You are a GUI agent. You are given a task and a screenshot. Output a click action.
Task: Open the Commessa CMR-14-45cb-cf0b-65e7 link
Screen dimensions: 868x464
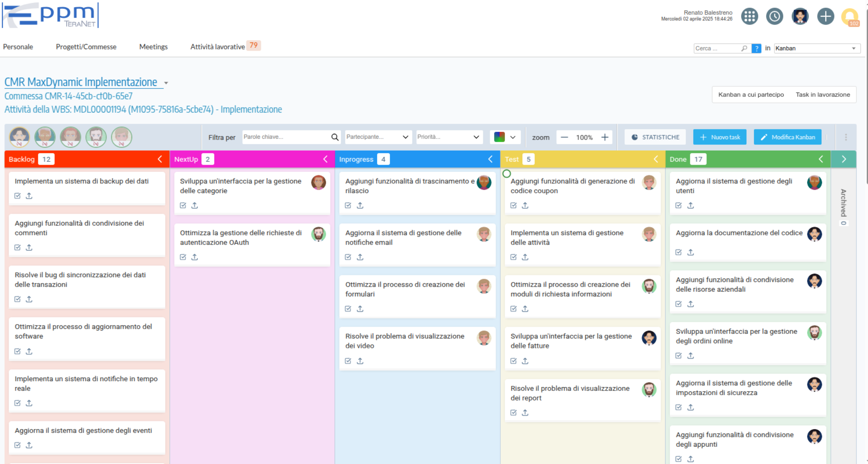click(x=68, y=96)
